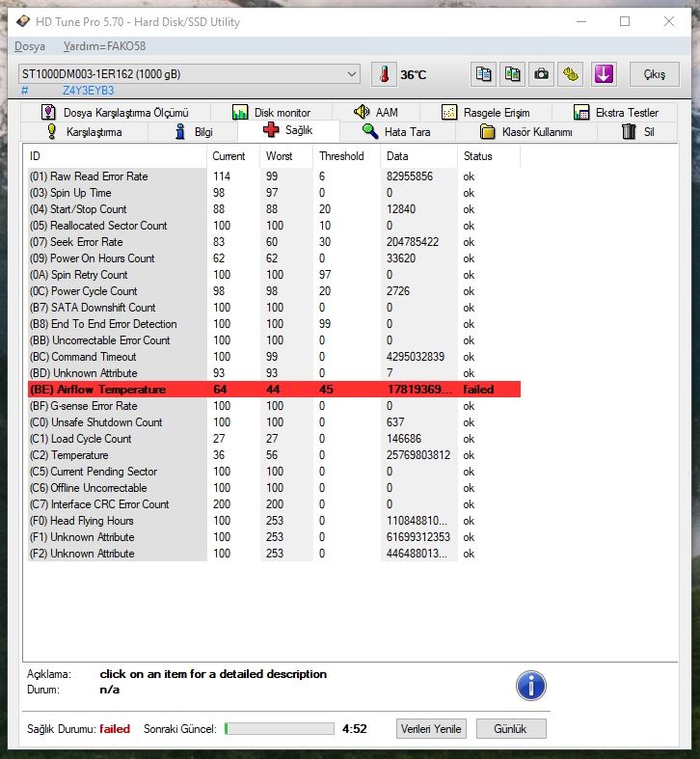700x759 pixels.
Task: Click the next update progress bar
Action: click(x=280, y=729)
